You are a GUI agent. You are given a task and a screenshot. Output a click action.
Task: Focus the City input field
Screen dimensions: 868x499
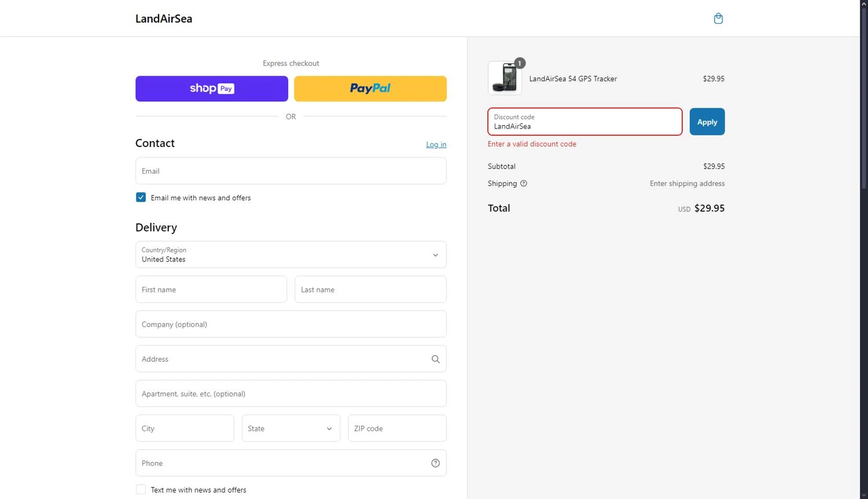click(x=185, y=428)
